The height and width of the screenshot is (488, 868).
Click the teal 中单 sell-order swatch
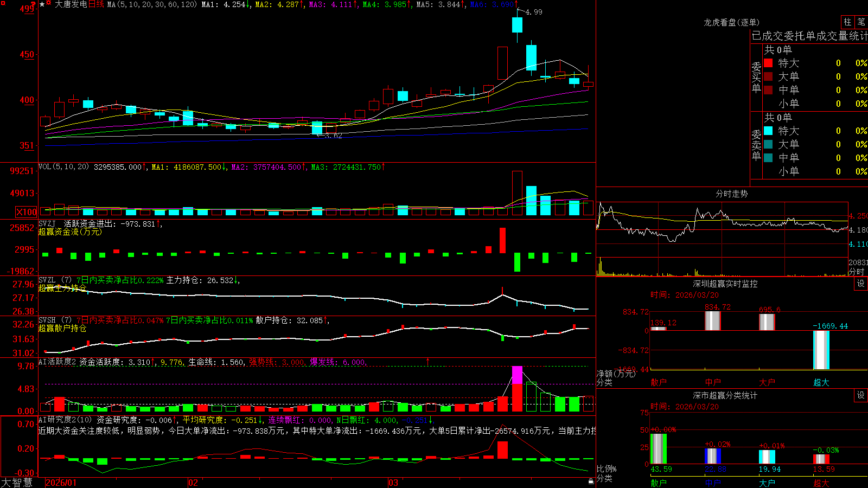pyautogui.click(x=768, y=158)
